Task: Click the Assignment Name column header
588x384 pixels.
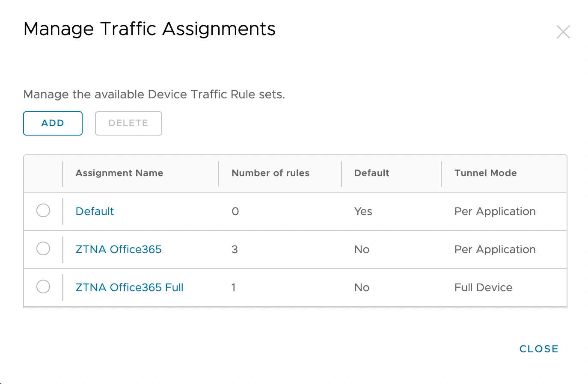Action: (x=119, y=173)
